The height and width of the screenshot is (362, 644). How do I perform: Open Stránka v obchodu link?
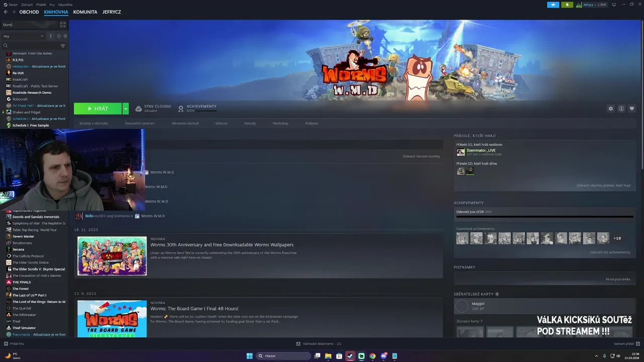(94, 123)
